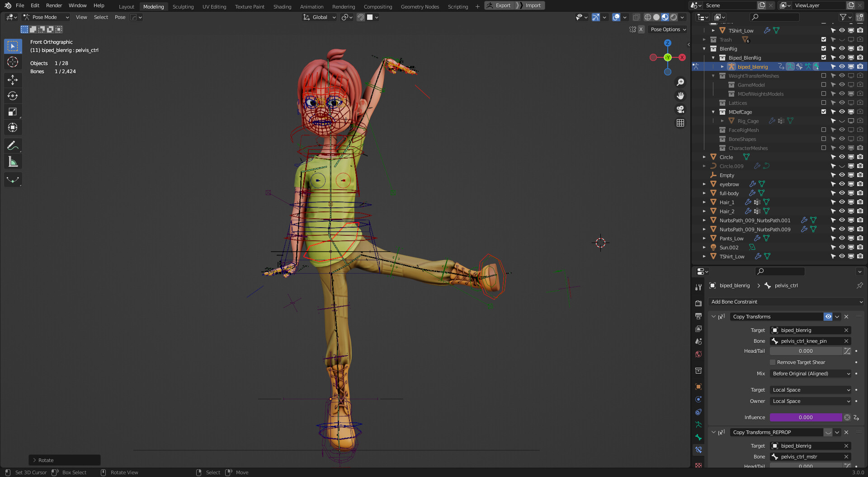The height and width of the screenshot is (477, 868).
Task: Hide the eyebrow object in the outliner
Action: pyautogui.click(x=842, y=184)
